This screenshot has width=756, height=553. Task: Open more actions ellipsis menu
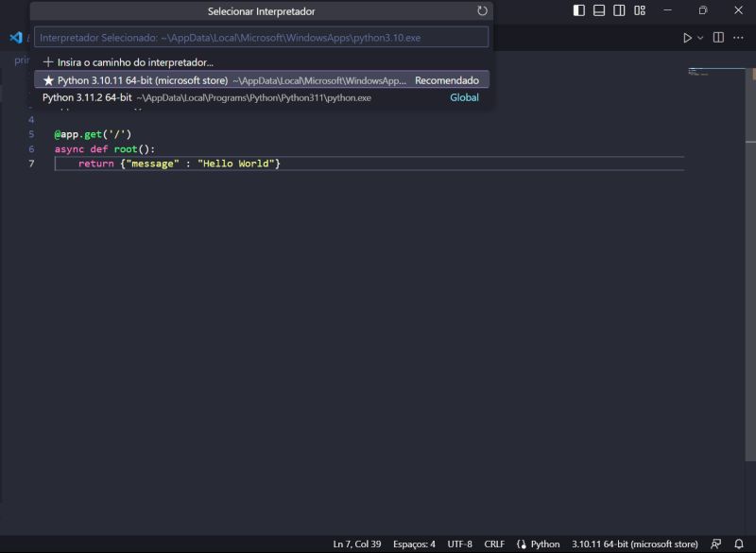click(x=738, y=38)
